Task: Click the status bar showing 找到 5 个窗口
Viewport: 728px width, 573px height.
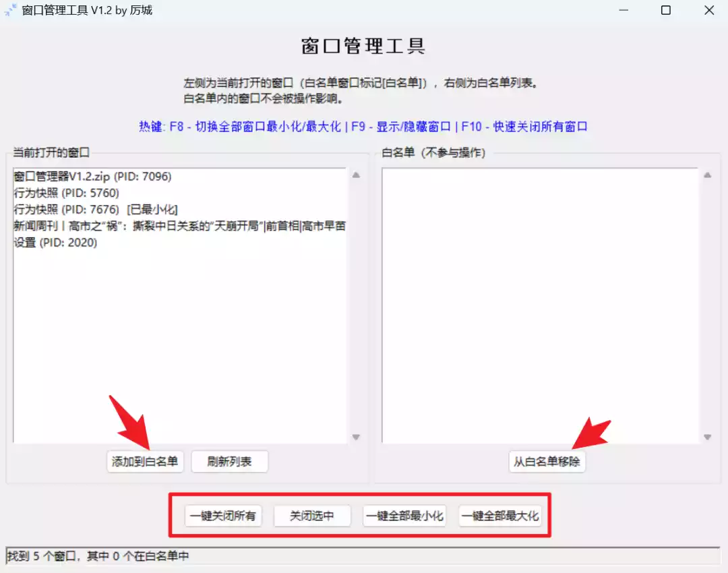Action: click(94, 556)
